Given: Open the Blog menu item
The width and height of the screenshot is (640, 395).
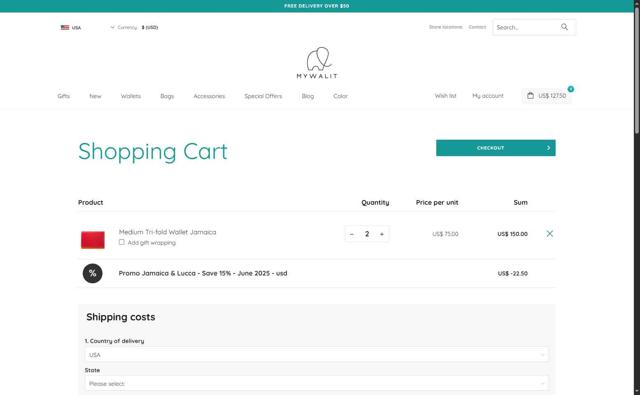Looking at the screenshot, I should coord(308,96).
